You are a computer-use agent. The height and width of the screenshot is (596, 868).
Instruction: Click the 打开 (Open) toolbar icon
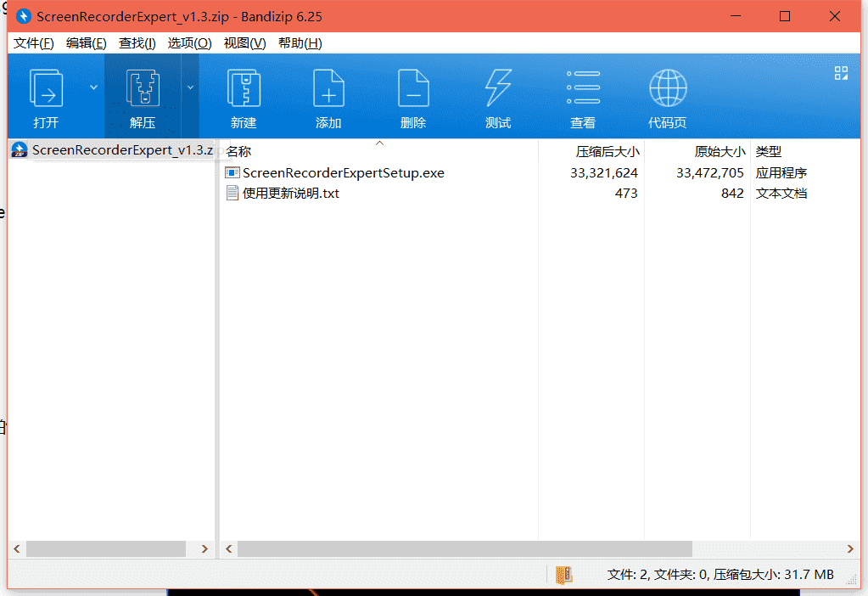[46, 88]
